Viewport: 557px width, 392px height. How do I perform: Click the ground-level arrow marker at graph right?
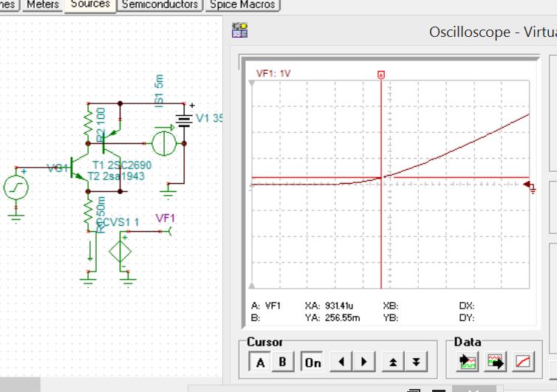[x=530, y=186]
